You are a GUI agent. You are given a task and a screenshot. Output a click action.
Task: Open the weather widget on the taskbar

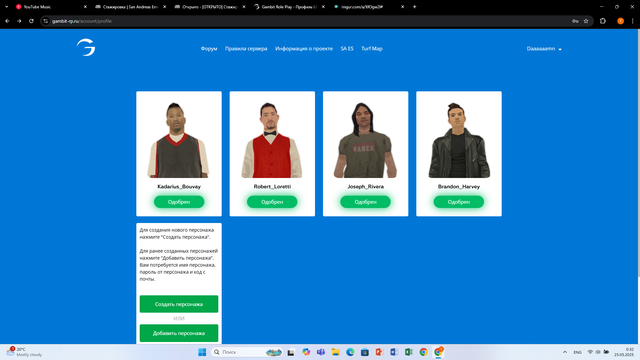(24, 352)
